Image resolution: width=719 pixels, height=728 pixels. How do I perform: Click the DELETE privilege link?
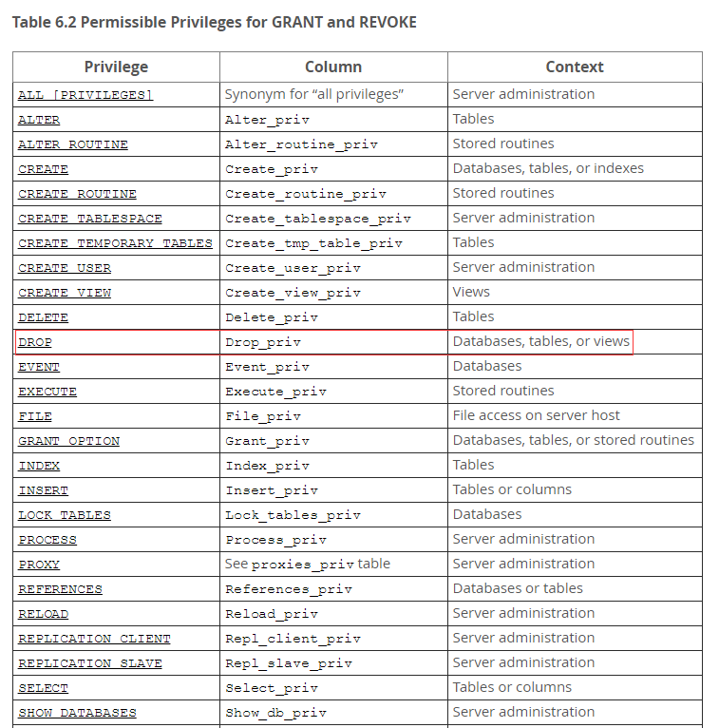(x=43, y=317)
